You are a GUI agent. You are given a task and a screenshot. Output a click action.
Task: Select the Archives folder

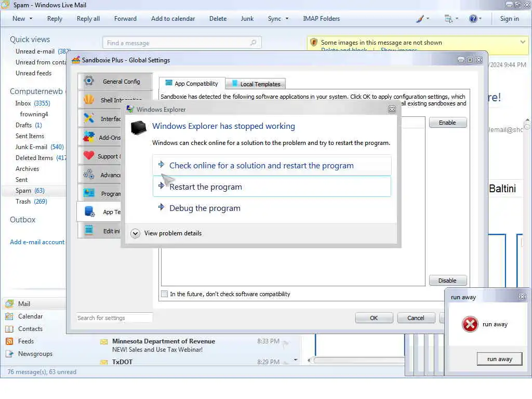click(x=27, y=169)
